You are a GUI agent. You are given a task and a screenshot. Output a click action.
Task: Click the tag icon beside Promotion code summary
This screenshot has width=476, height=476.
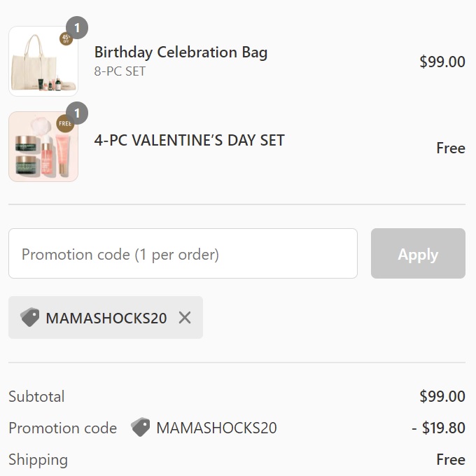click(141, 428)
